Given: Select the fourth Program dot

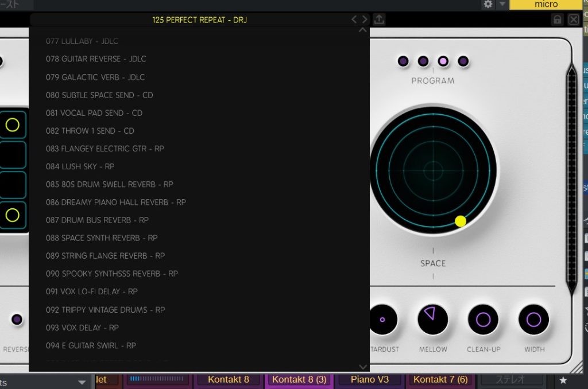Looking at the screenshot, I should 463,61.
